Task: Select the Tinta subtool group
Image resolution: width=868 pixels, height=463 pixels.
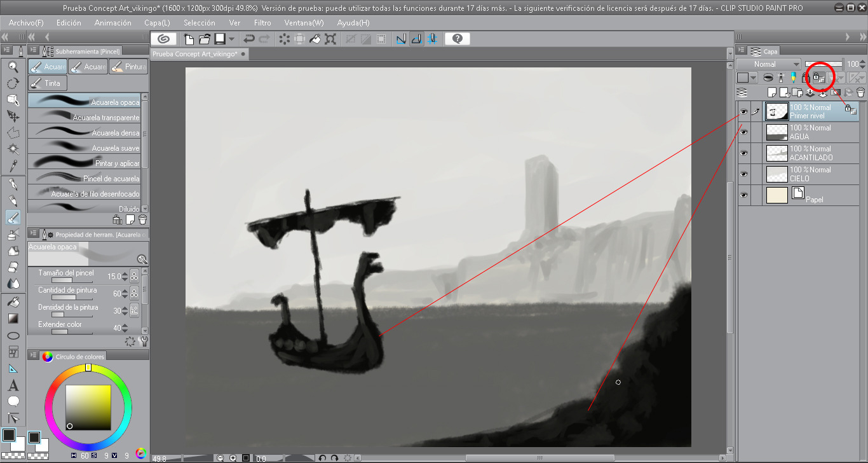Action: (47, 83)
